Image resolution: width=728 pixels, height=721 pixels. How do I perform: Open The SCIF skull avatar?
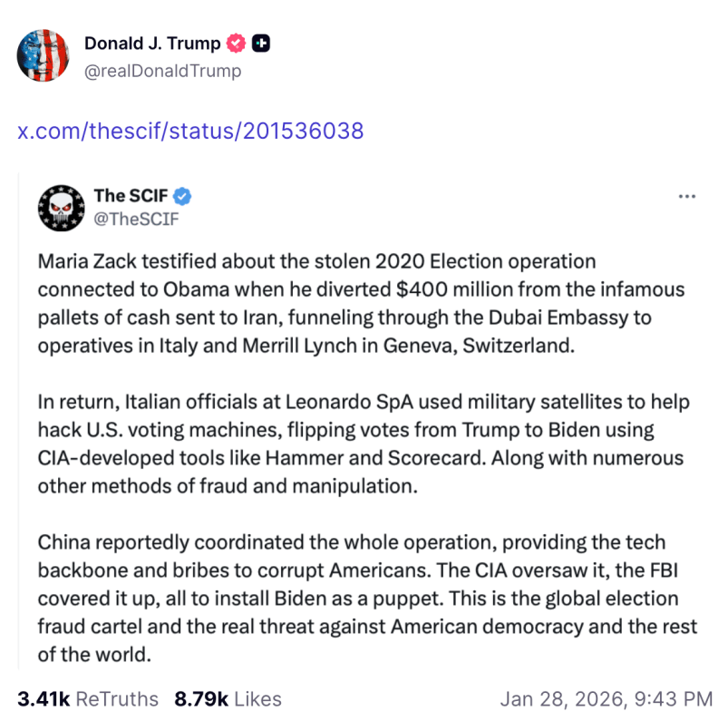tap(61, 208)
